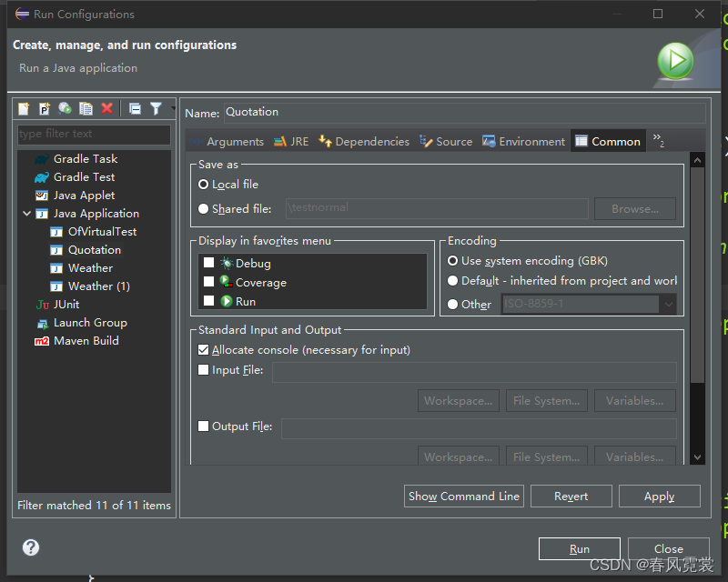Screen dimensions: 728x582
Task: Open filter launch configurations settings
Action: point(156,108)
